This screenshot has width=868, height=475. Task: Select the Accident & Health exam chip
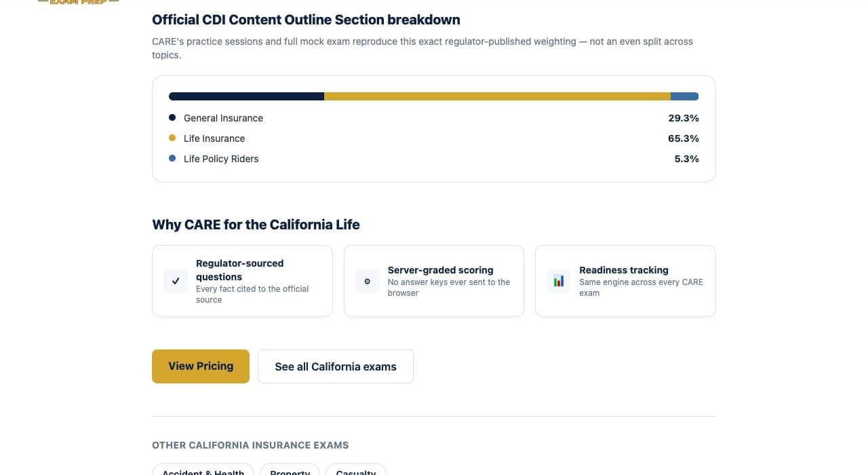(203, 470)
